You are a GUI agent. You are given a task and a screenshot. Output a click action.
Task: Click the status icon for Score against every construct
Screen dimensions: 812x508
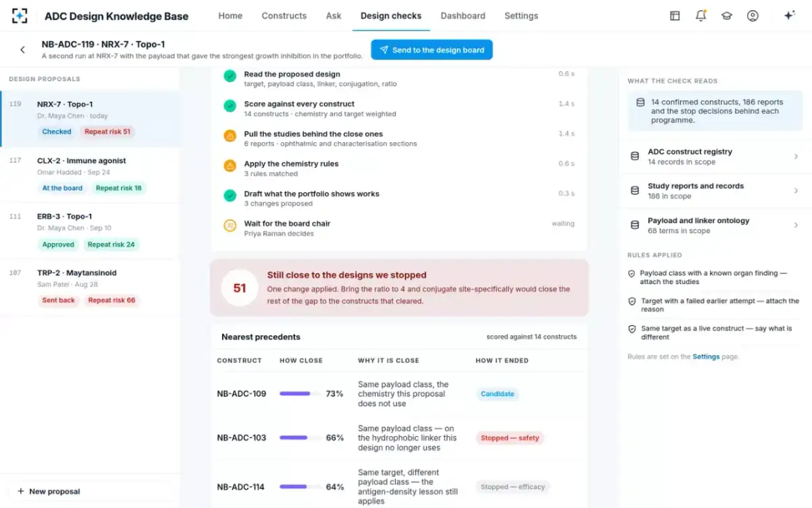pos(230,106)
